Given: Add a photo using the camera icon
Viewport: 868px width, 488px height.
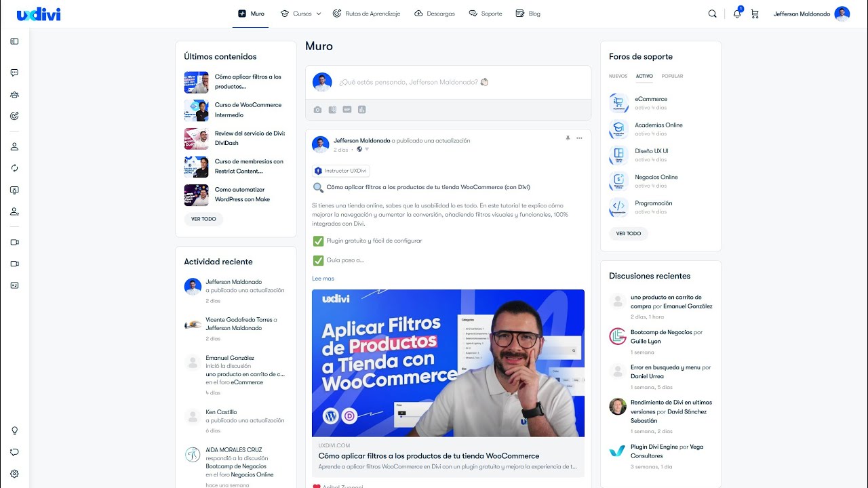Looking at the screenshot, I should pyautogui.click(x=317, y=110).
